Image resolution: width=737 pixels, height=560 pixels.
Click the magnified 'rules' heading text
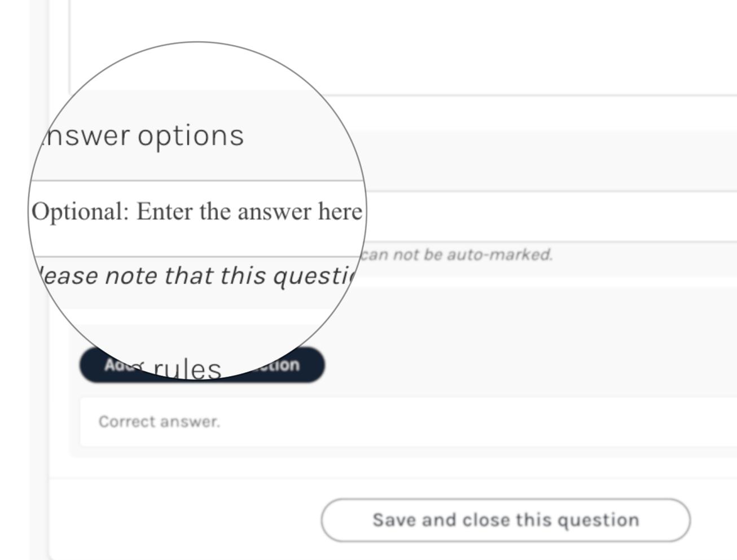coord(187,369)
